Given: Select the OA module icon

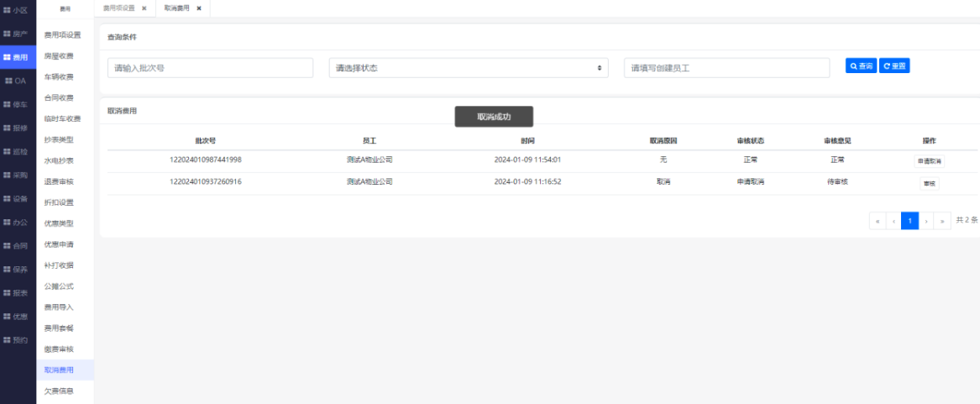Looking at the screenshot, I should [x=17, y=81].
